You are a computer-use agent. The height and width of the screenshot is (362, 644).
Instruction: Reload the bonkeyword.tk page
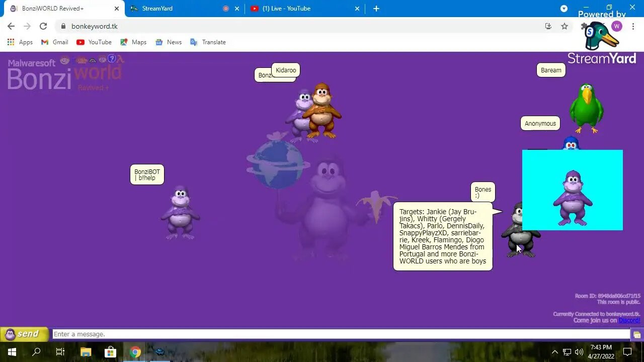tap(43, 26)
